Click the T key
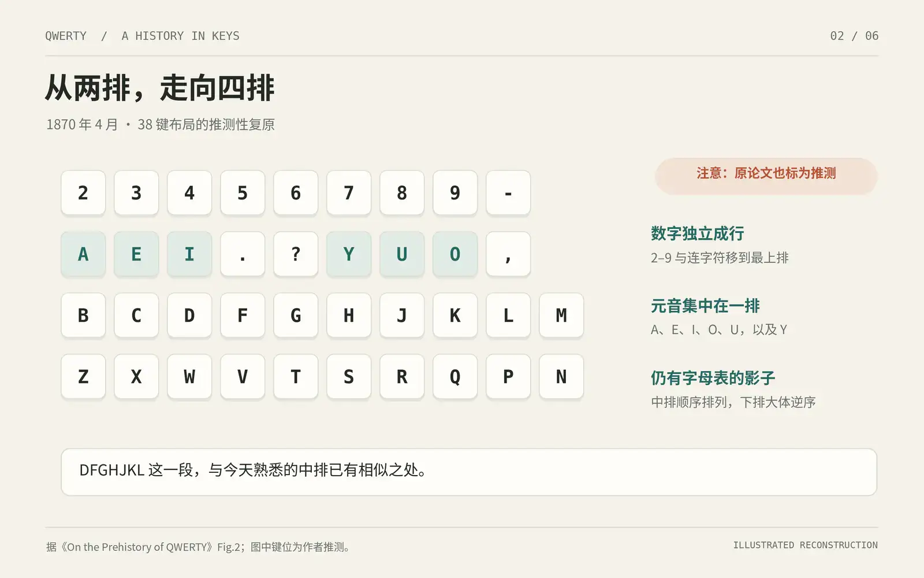 pos(296,376)
